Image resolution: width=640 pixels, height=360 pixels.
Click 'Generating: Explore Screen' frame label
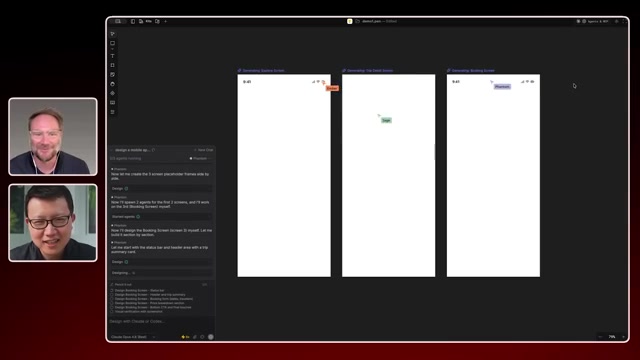(x=261, y=71)
